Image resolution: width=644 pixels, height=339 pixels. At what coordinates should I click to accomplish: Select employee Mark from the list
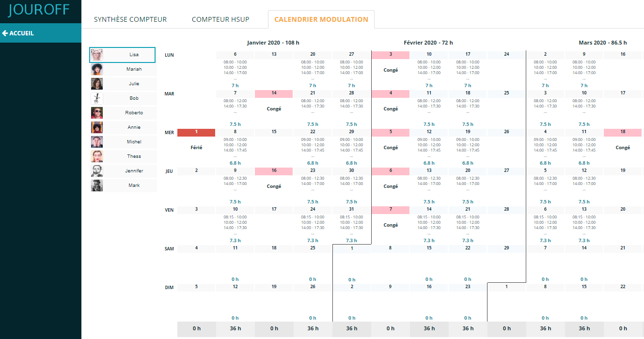click(134, 185)
